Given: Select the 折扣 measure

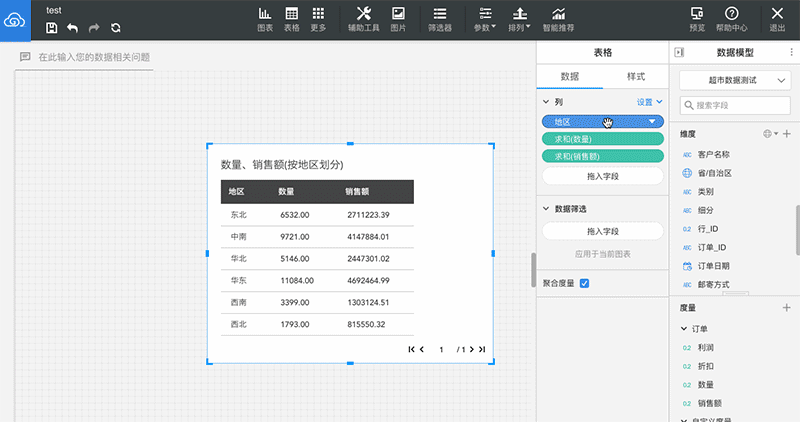Looking at the screenshot, I should point(706,366).
